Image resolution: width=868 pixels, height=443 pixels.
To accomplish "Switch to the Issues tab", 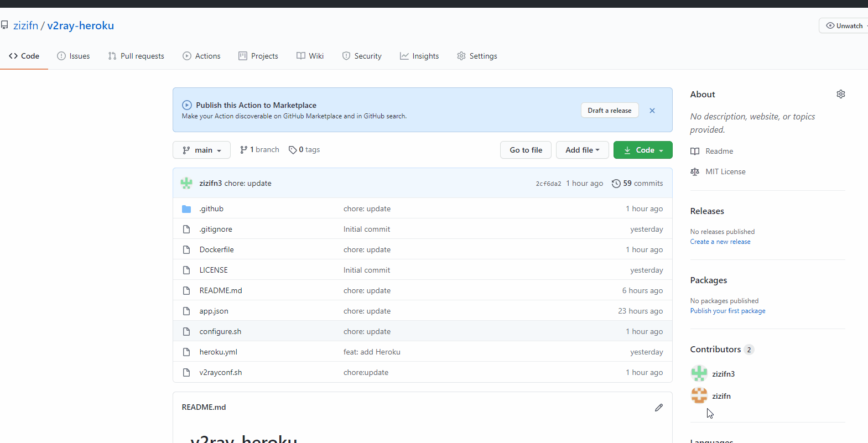I will (74, 56).
